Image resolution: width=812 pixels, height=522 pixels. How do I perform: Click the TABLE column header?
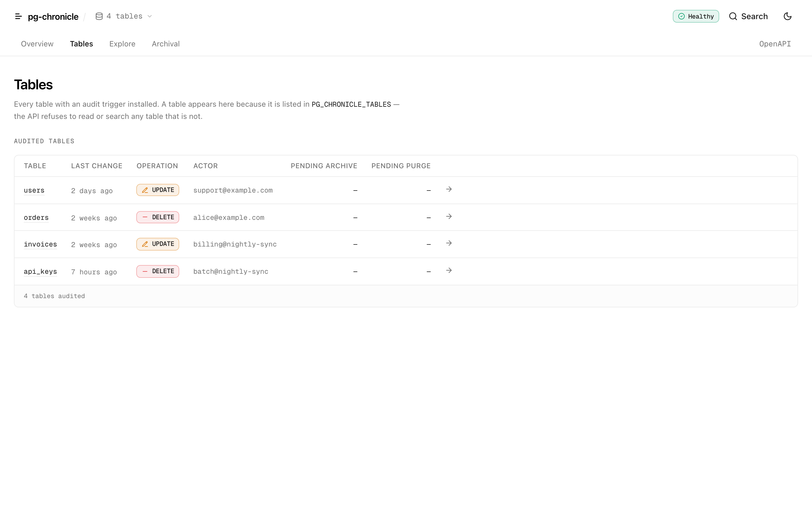pyautogui.click(x=35, y=166)
